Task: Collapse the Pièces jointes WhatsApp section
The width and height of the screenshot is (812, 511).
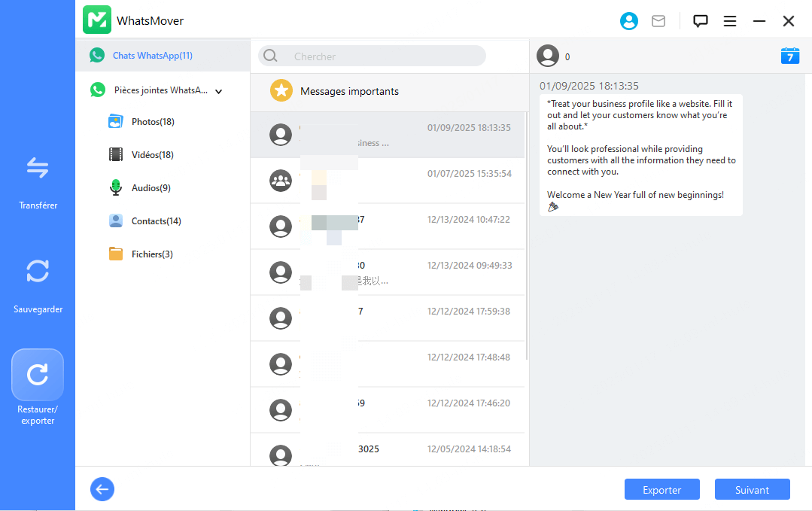Action: pos(219,91)
